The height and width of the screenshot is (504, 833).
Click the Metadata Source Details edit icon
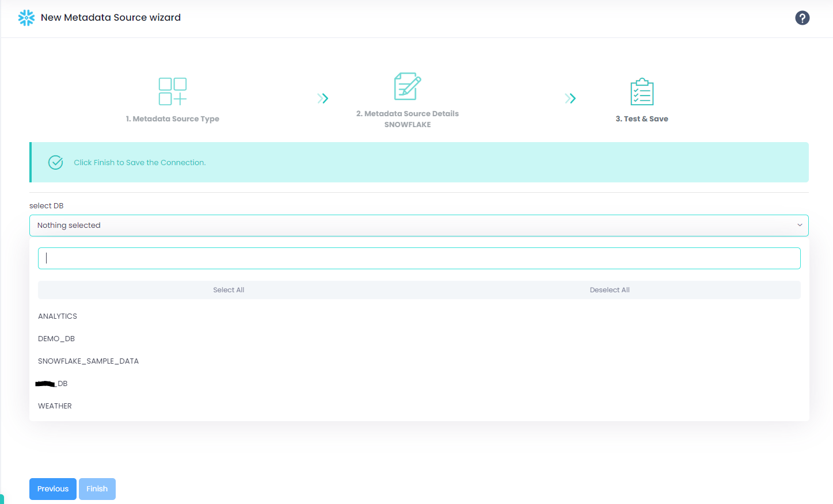[x=407, y=86]
